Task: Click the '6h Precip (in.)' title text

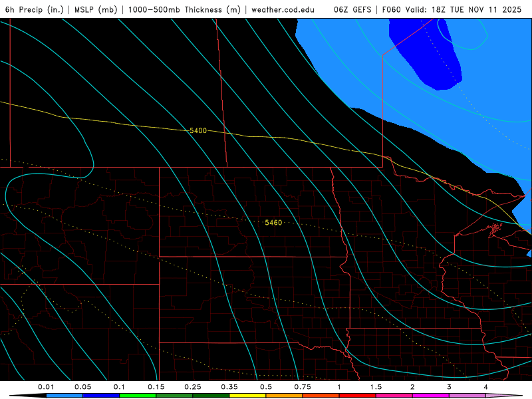Action: (x=35, y=9)
